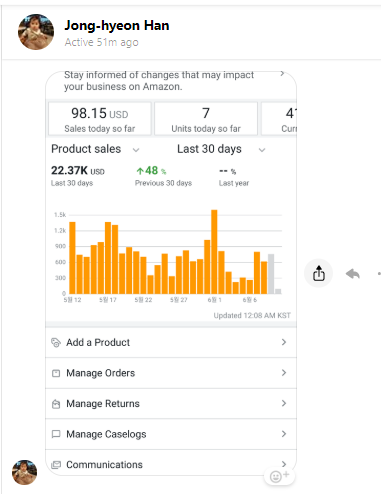Add an emoji reaction to the message
Screen dimensions: 381x494
pyautogui.click(x=279, y=476)
